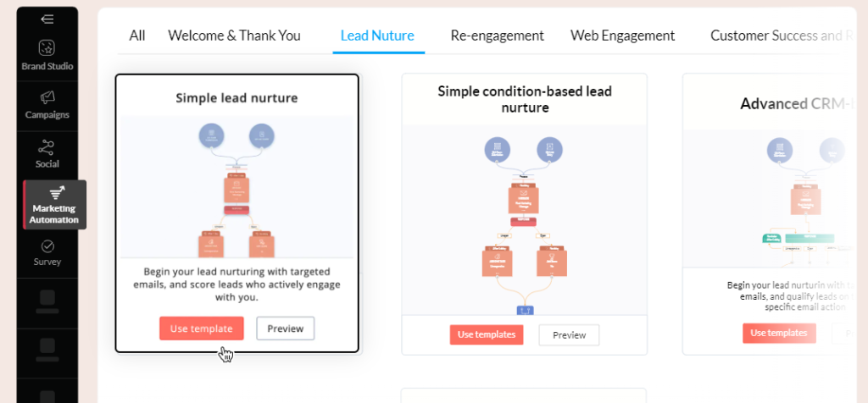Open the Campaigns megaphone icon
Viewport: 868px width, 403px height.
(x=47, y=98)
